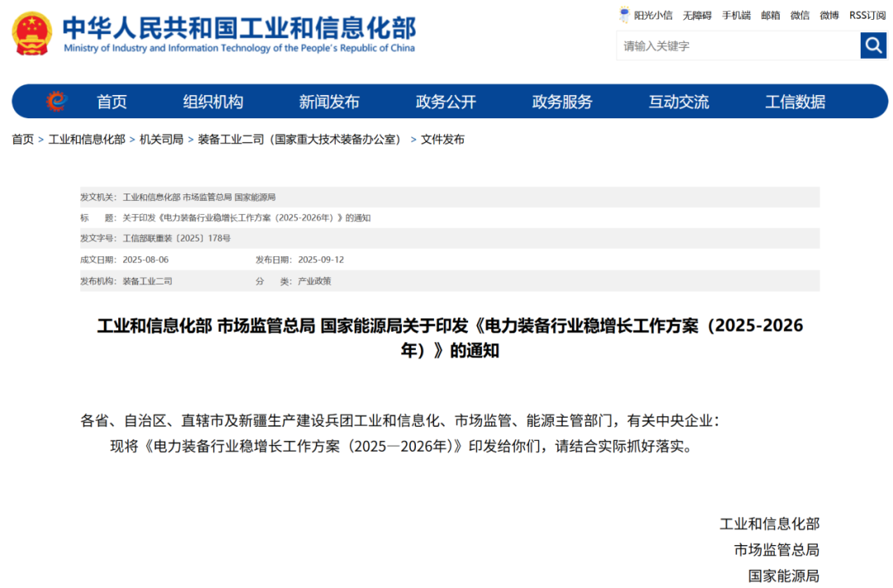Focus the 请输入关键字 search field
The width and height of the screenshot is (893, 588).
coord(738,45)
